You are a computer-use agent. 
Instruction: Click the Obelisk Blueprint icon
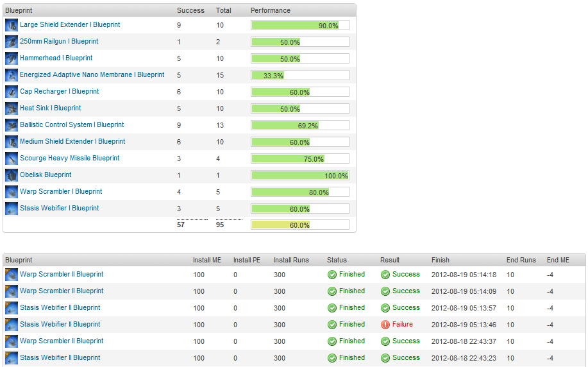pos(12,175)
